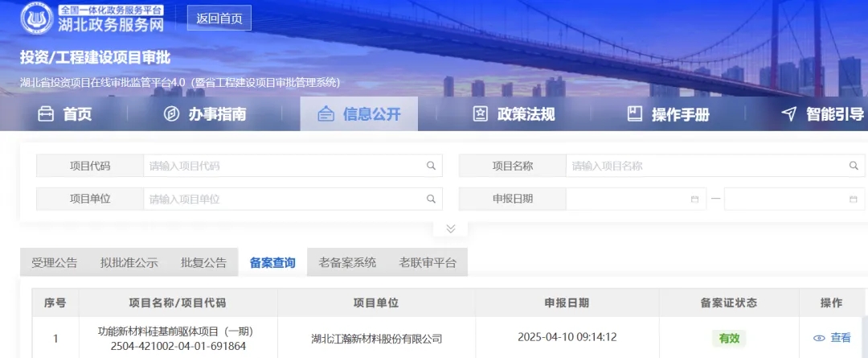Open the 政策法规 navigation tab
The image size is (868, 358).
coord(514,114)
